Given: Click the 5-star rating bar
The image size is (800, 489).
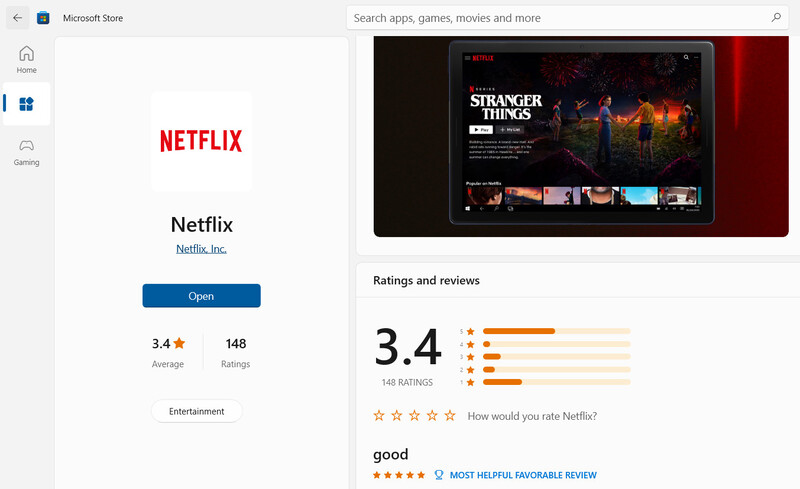Looking at the screenshot, I should pyautogui.click(x=557, y=331).
